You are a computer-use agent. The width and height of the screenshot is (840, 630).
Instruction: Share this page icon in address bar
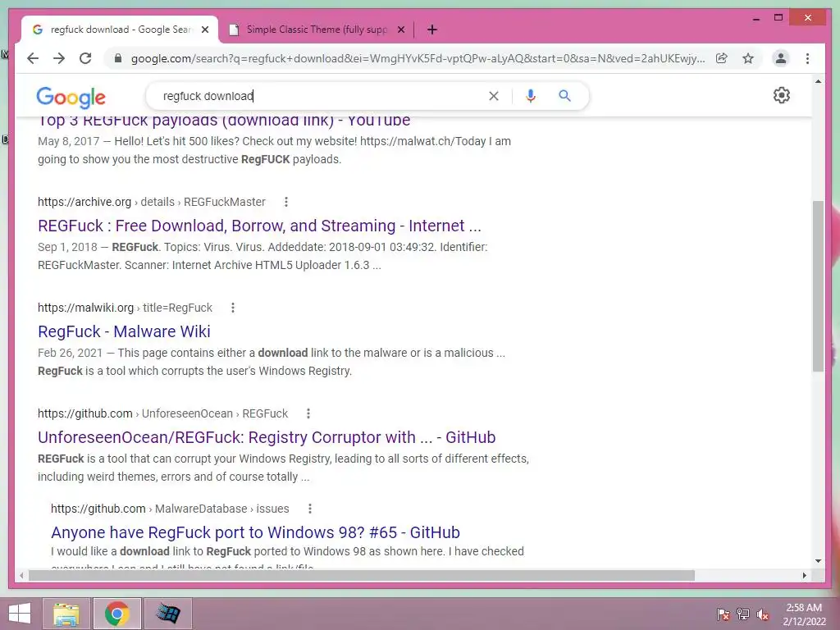click(x=722, y=58)
